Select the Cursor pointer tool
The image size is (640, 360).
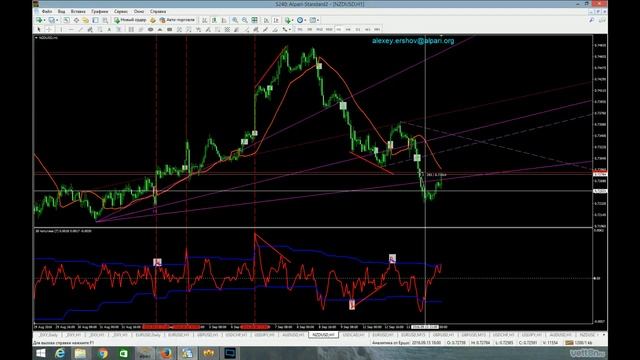tap(38, 29)
